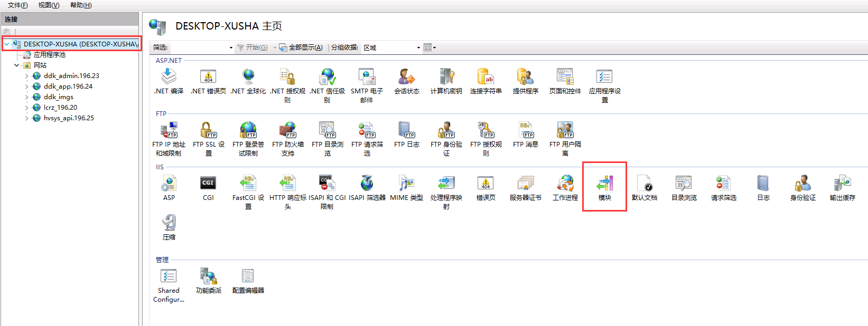Expand the ddk_admin.196.23 site

[27, 76]
